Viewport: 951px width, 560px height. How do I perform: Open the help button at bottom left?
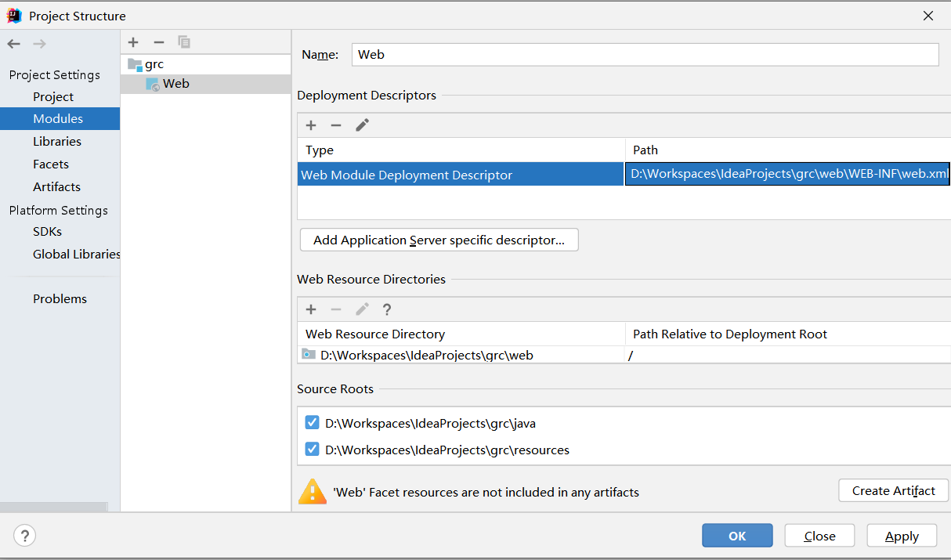pos(24,536)
